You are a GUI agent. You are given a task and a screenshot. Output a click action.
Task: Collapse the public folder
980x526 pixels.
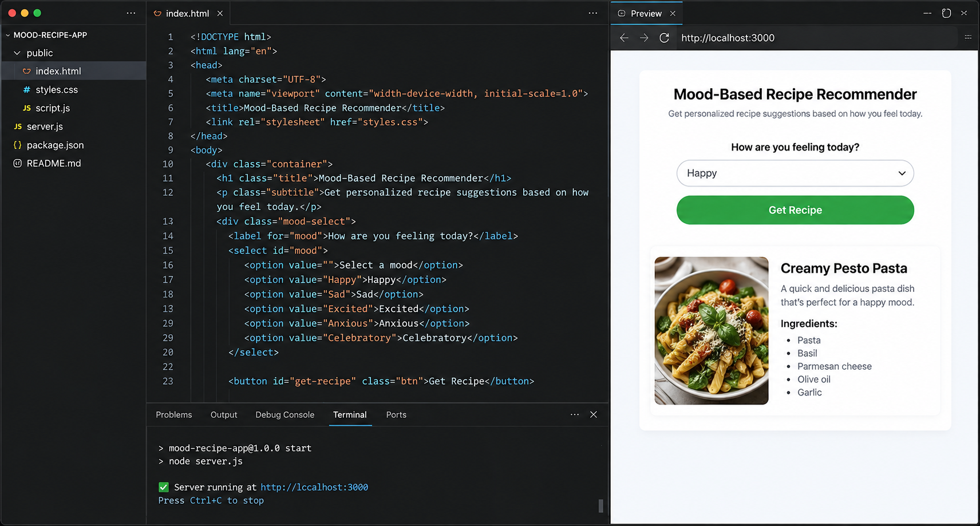[x=17, y=53]
